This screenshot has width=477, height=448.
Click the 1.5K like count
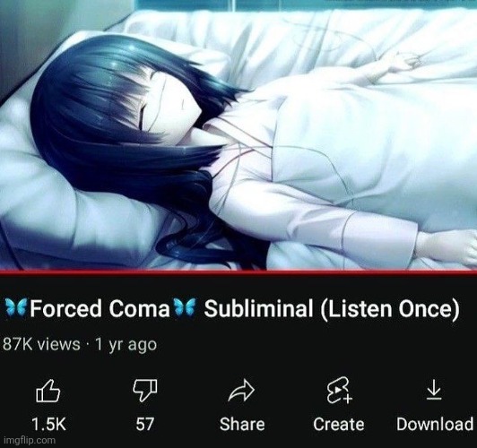[48, 424]
